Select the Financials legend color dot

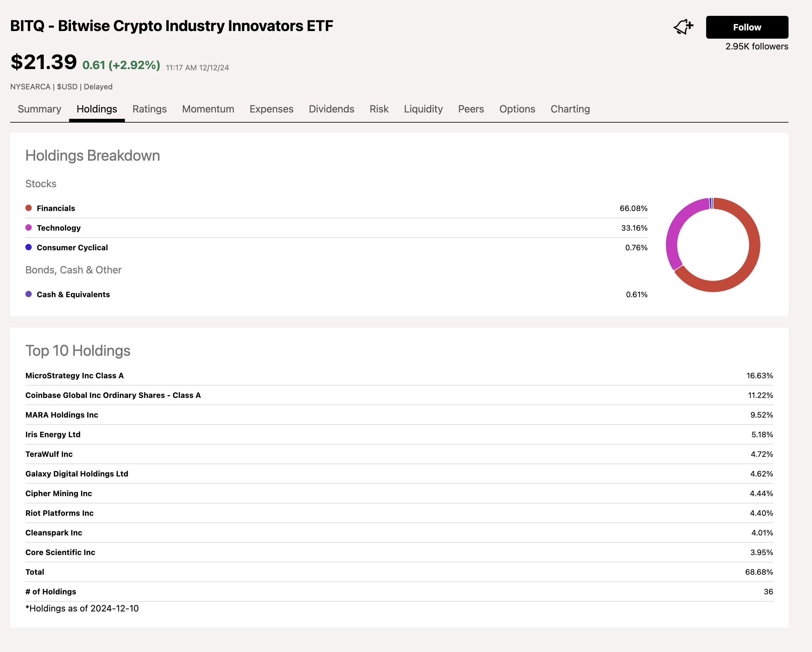pyautogui.click(x=28, y=208)
